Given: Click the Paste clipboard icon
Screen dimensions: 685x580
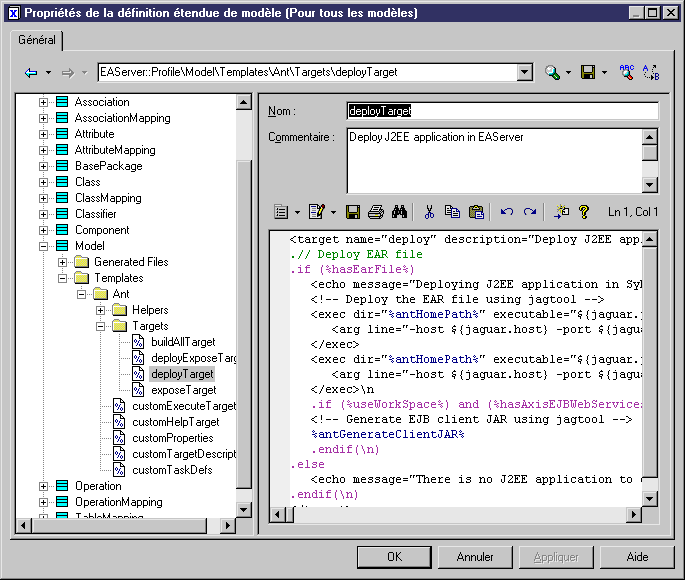Looking at the screenshot, I should [x=476, y=212].
